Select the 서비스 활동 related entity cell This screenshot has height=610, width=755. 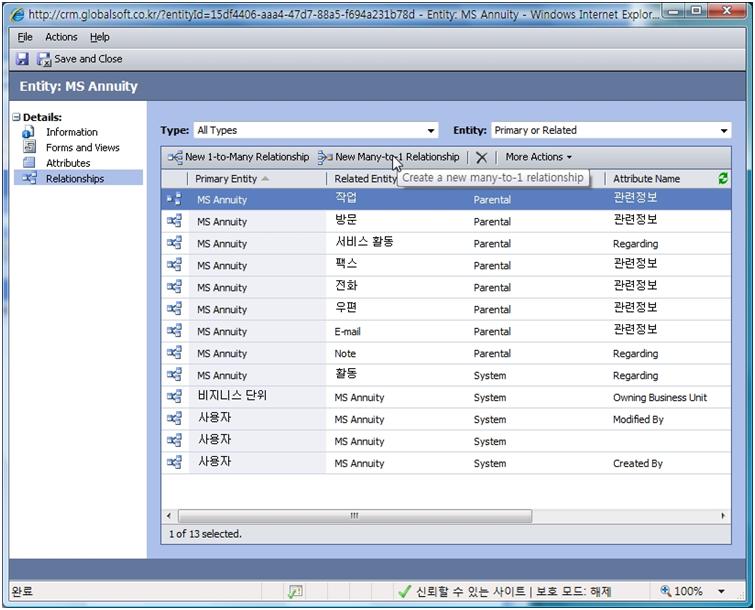(x=364, y=242)
